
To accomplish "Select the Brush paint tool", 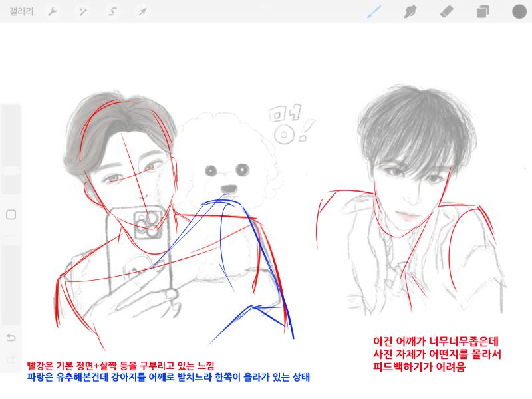I will [x=374, y=12].
